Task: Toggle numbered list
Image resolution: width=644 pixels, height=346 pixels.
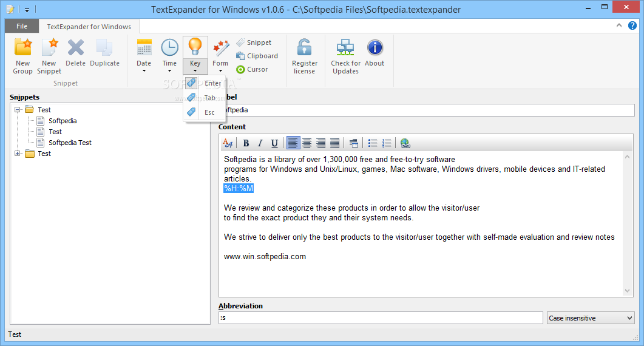Action: [387, 143]
